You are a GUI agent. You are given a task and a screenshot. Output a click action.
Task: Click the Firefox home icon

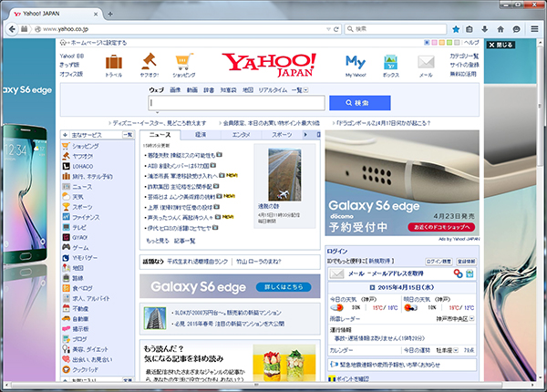click(500, 29)
